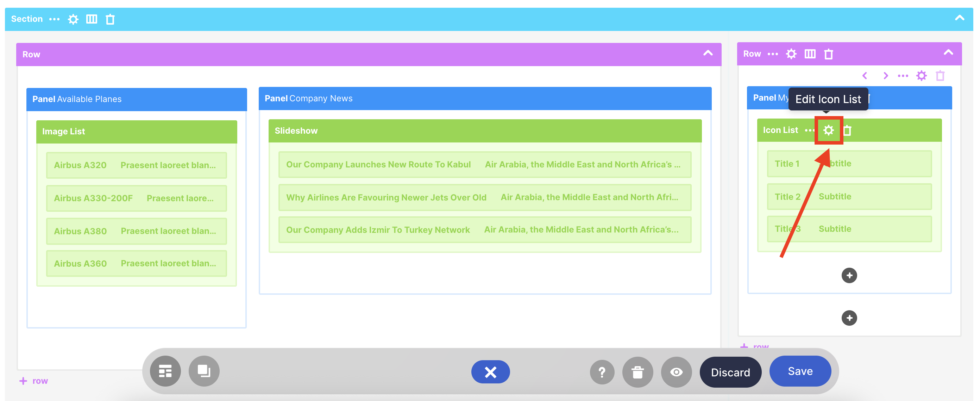
Task: Collapse the Section with top-right chevron
Action: pyautogui.click(x=960, y=18)
